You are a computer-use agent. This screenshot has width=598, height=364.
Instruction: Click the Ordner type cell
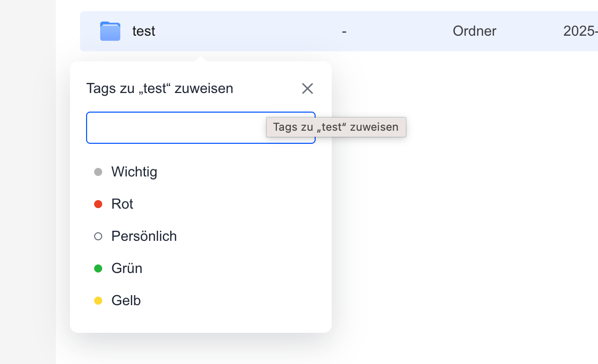coord(474,31)
